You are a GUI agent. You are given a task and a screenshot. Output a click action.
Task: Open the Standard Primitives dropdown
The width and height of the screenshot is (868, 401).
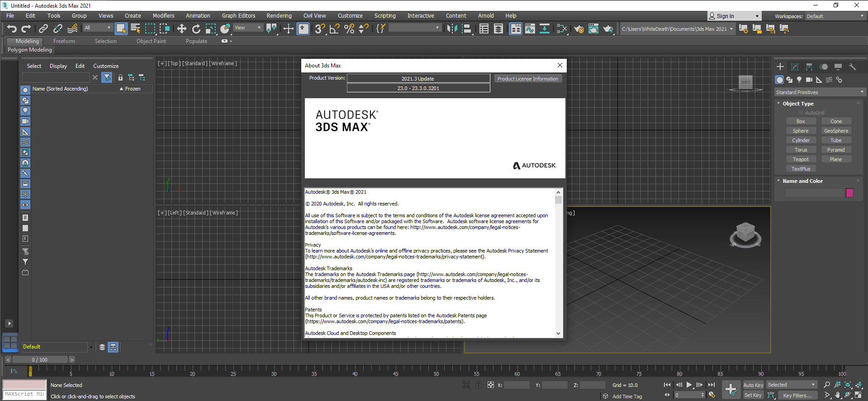(x=820, y=92)
